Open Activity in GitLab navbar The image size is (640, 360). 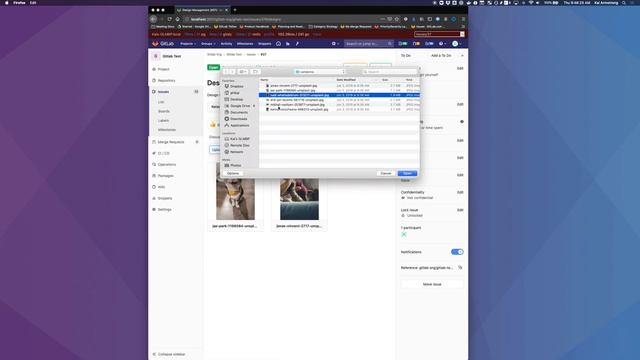coord(226,44)
